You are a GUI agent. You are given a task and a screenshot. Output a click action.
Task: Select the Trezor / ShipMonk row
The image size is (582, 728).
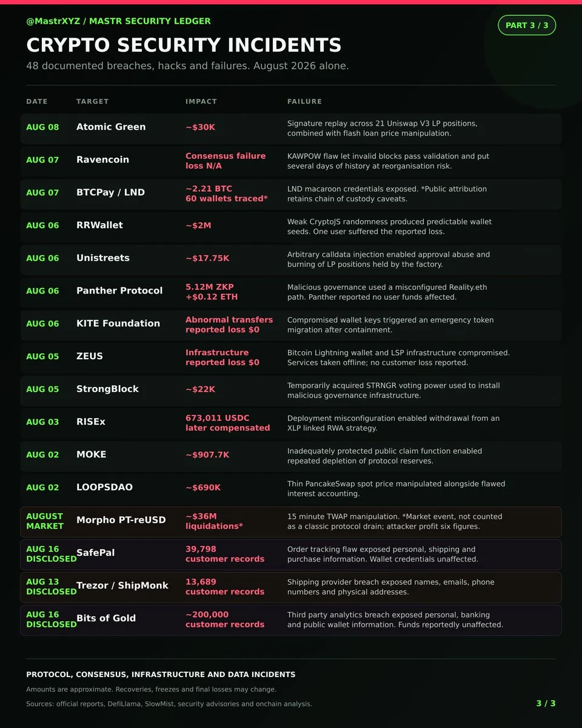291,587
